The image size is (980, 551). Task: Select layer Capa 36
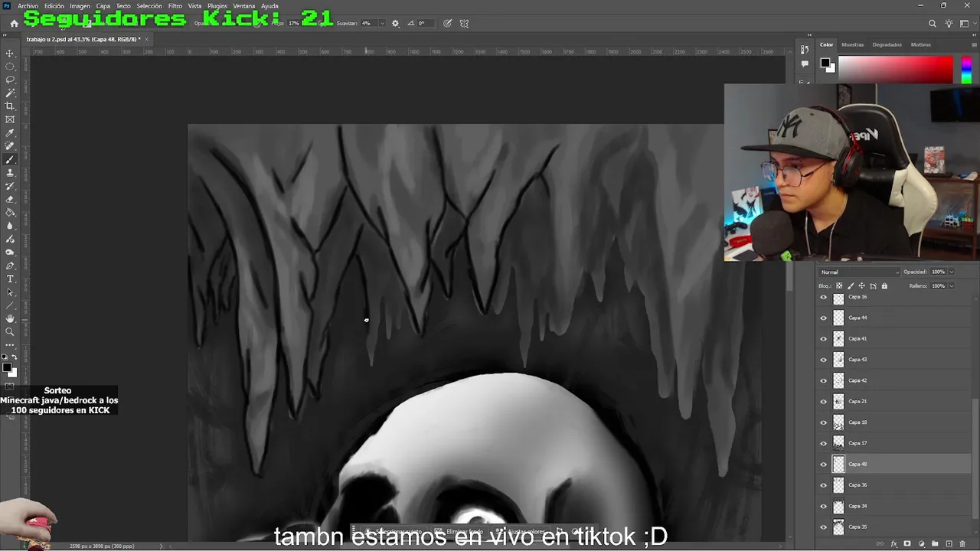click(893, 485)
